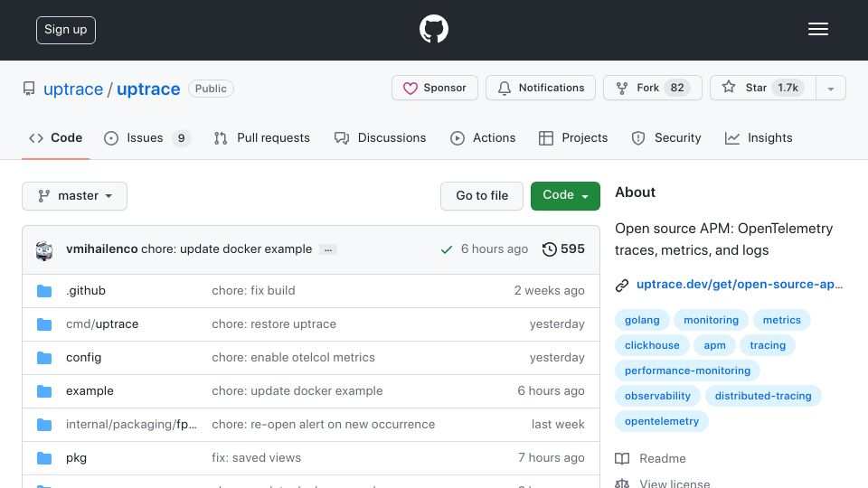Screen dimensions: 868x488
Task: Open the Readme link in About
Action: (663, 459)
